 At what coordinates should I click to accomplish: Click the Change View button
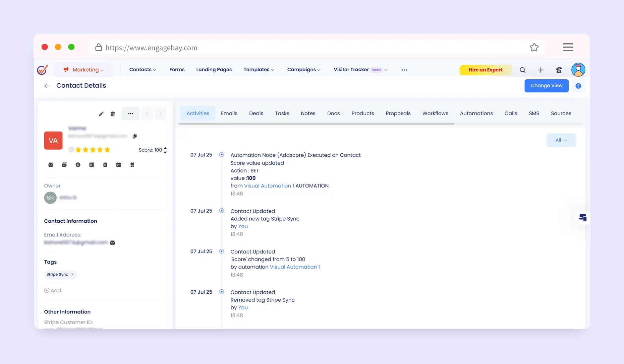[546, 86]
